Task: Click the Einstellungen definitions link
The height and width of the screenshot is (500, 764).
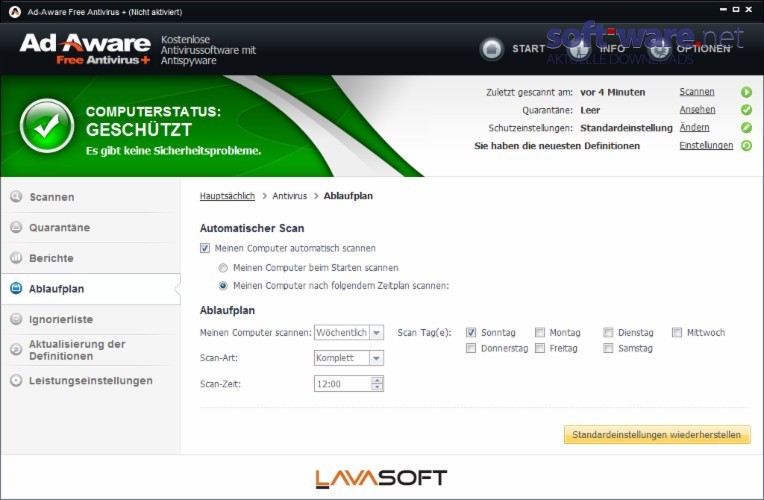Action: pos(706,145)
